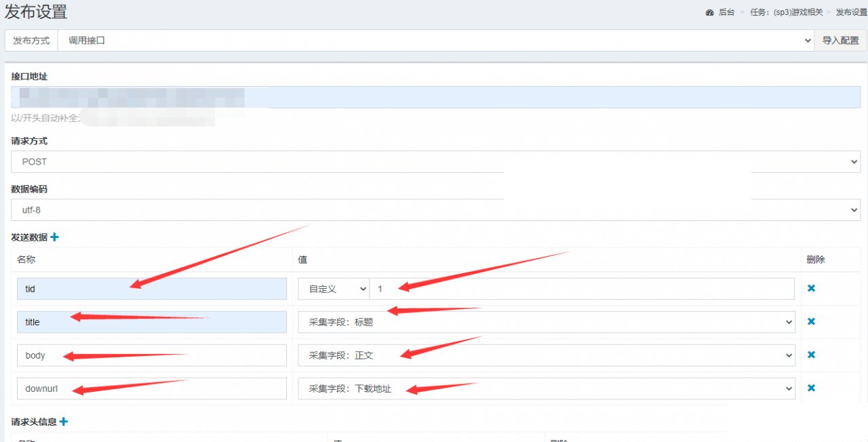Expand the 采集字段：下载地址 dropdown
Viewport: 868px width, 442px height.
(546, 388)
